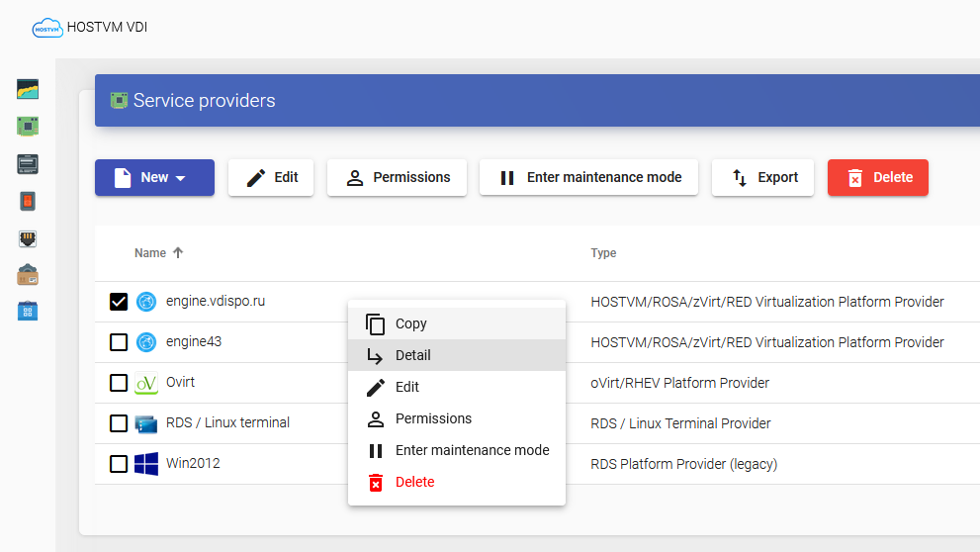Screen dimensions: 980x552
Task: Sort by Name using the arrow icon
Action: click(x=178, y=252)
